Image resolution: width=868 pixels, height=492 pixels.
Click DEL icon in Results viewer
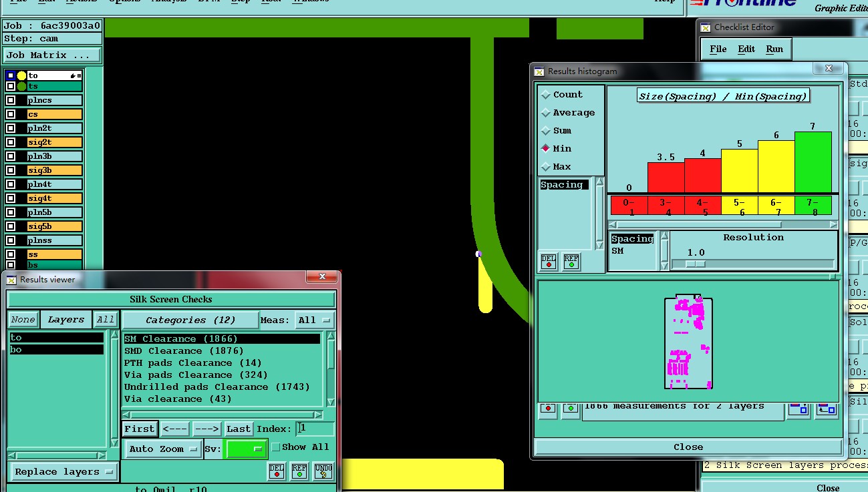277,471
